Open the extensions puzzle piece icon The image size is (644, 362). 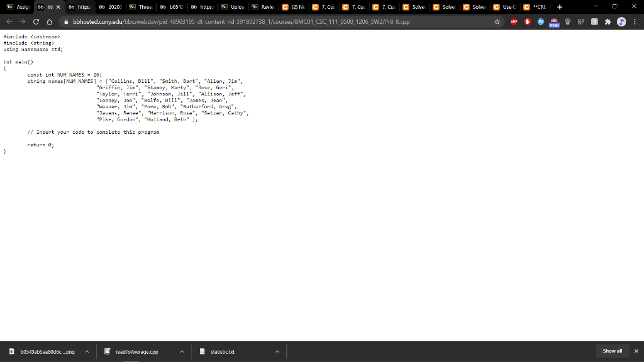[x=608, y=21]
